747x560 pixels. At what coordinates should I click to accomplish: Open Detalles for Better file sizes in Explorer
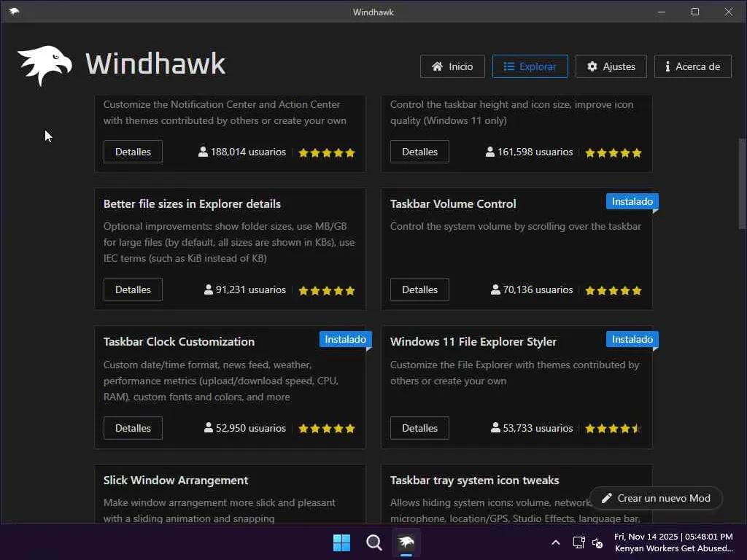[133, 289]
